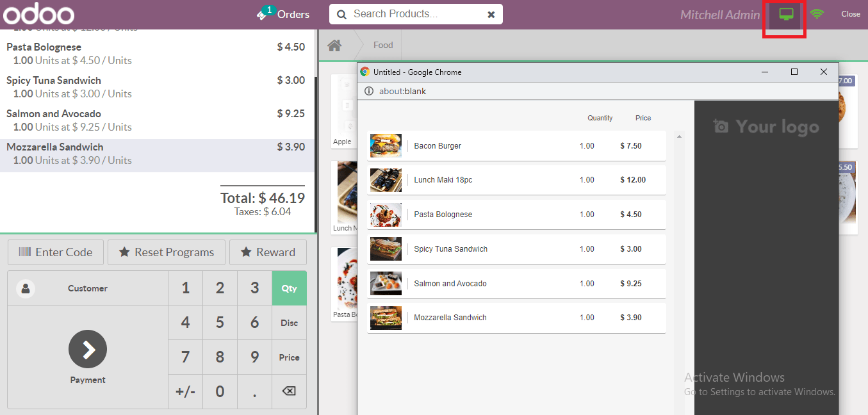Image resolution: width=868 pixels, height=415 pixels.
Task: Click the $ 12.00 price in customer display
Action: 633,180
